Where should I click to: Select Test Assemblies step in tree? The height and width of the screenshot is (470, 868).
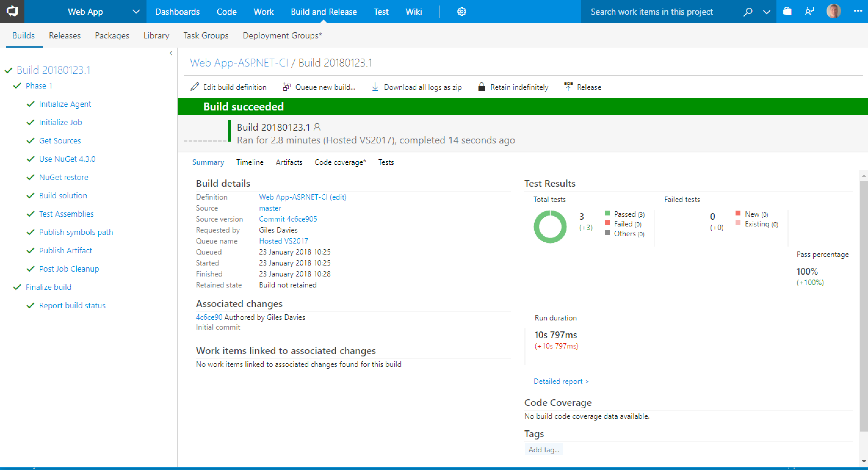click(66, 214)
